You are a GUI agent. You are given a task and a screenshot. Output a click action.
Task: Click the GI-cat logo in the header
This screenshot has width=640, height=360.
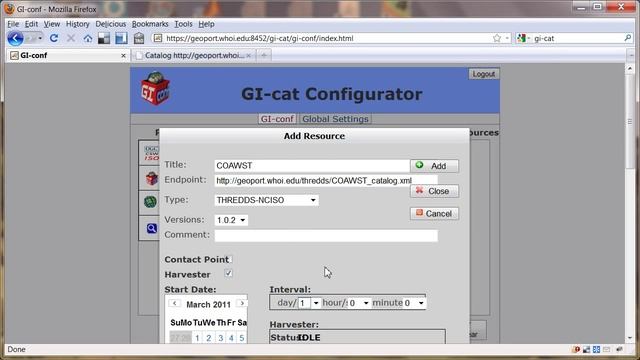coord(155,89)
